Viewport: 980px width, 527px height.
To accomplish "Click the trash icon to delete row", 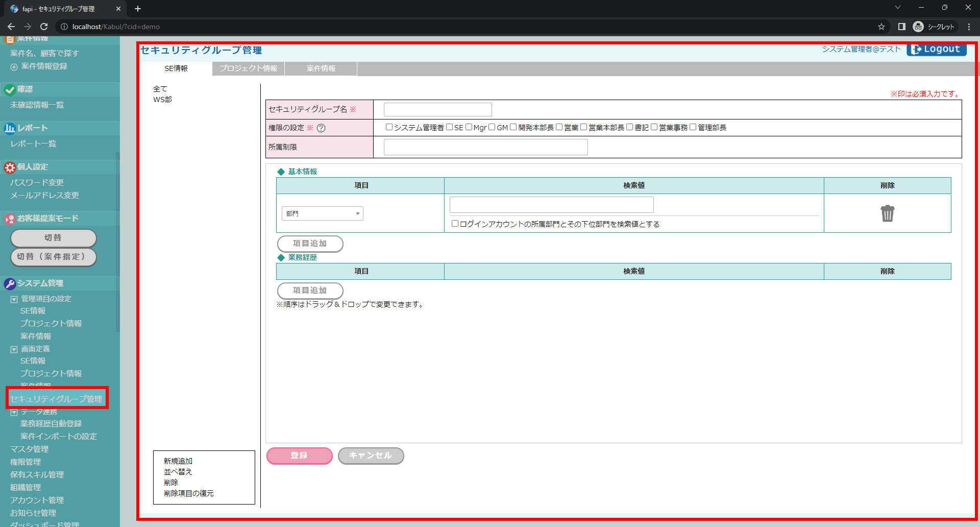I will [x=887, y=213].
